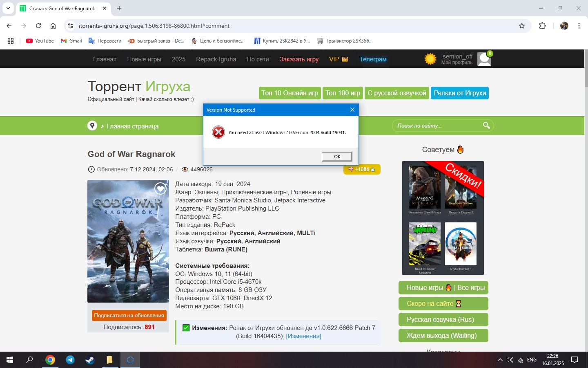This screenshot has height=368, width=588.
Task: Open the Новые игры menu item
Action: tap(144, 59)
